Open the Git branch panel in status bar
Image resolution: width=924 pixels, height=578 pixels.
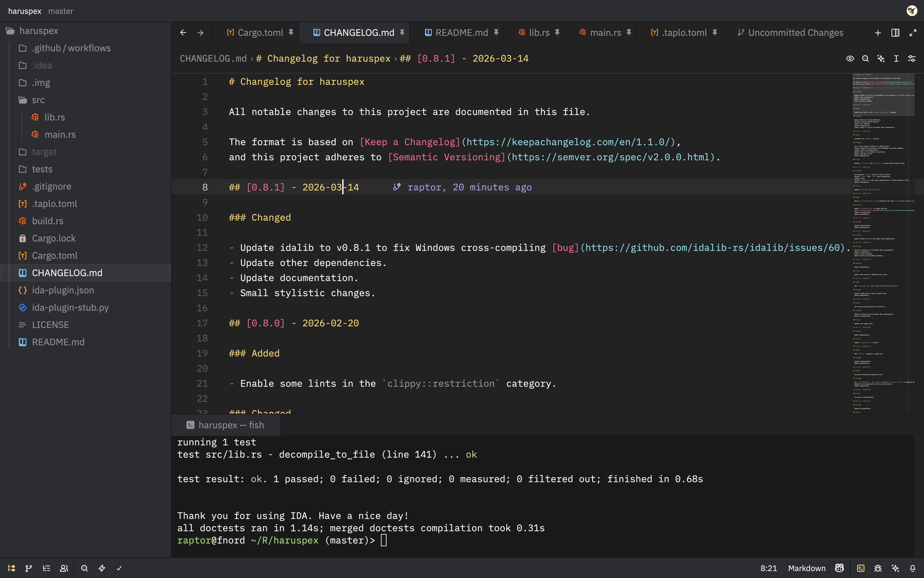(29, 569)
